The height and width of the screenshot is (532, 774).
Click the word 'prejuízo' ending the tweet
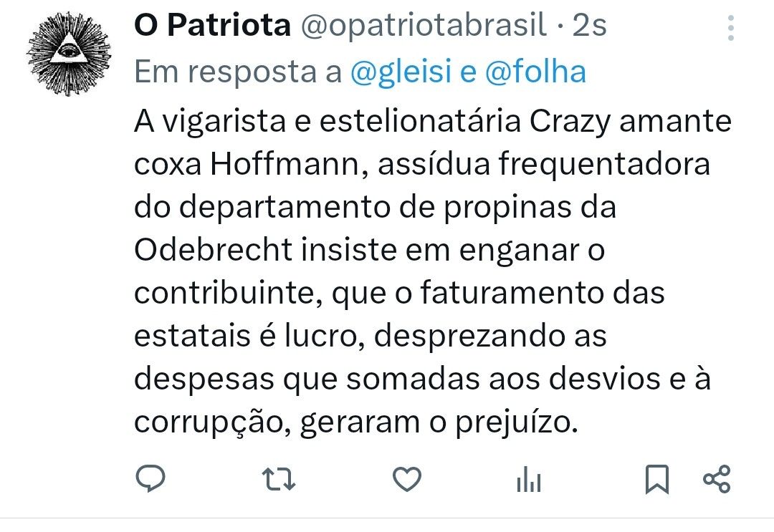click(516, 423)
